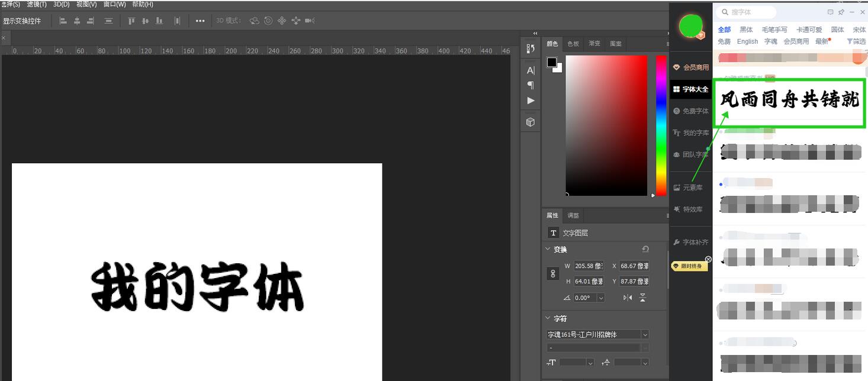Open the paragraph panel icon
The width and height of the screenshot is (868, 381).
(529, 85)
